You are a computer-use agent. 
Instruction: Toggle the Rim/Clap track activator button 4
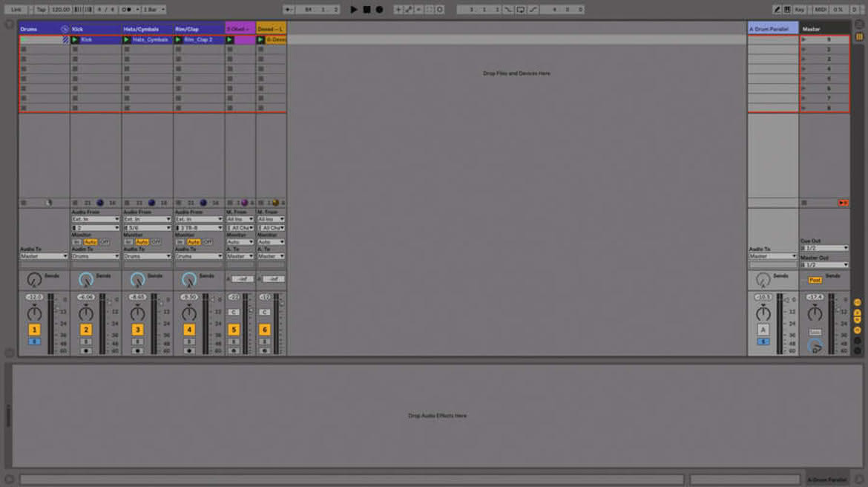point(188,330)
